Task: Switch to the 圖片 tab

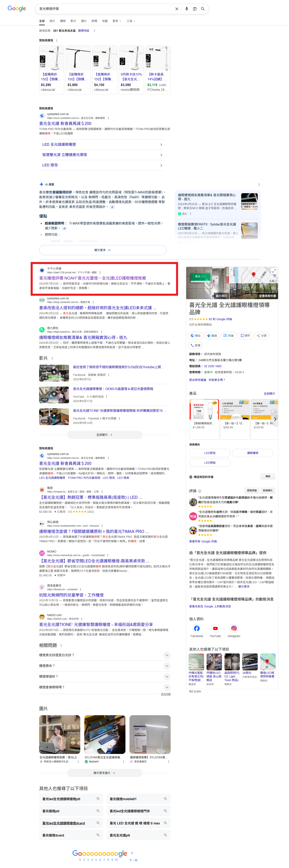Action: 83,21
